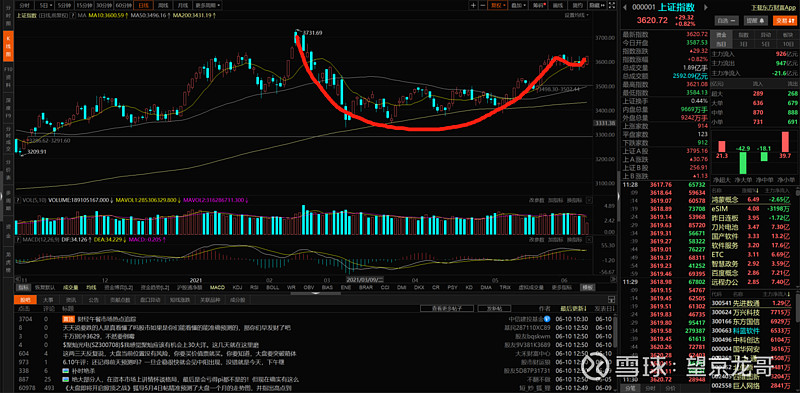Switch to bottom 分笔 tab
The width and height of the screenshot is (800, 393).
point(630,388)
